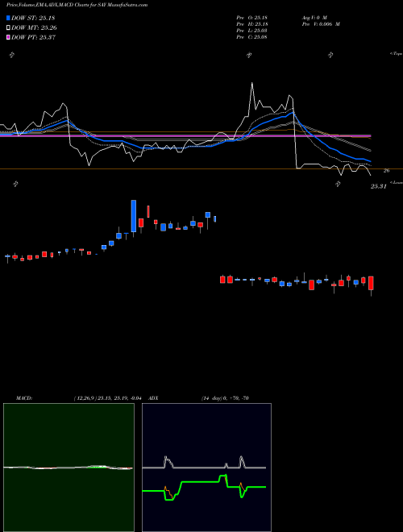Viewport: 403px width, 532px height.
Task: Click the tall blue candlestick in the rally
Action: (x=134, y=216)
